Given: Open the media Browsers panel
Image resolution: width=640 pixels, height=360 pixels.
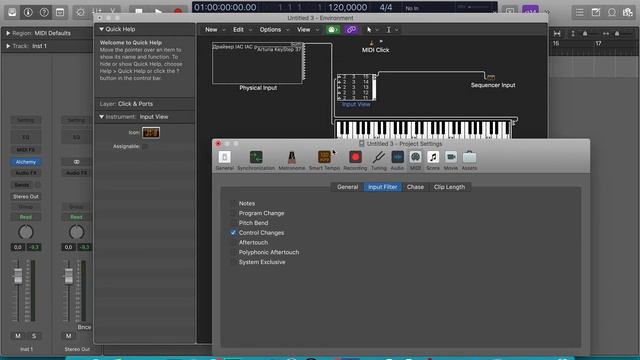Looking at the screenshot, I should 627,12.
